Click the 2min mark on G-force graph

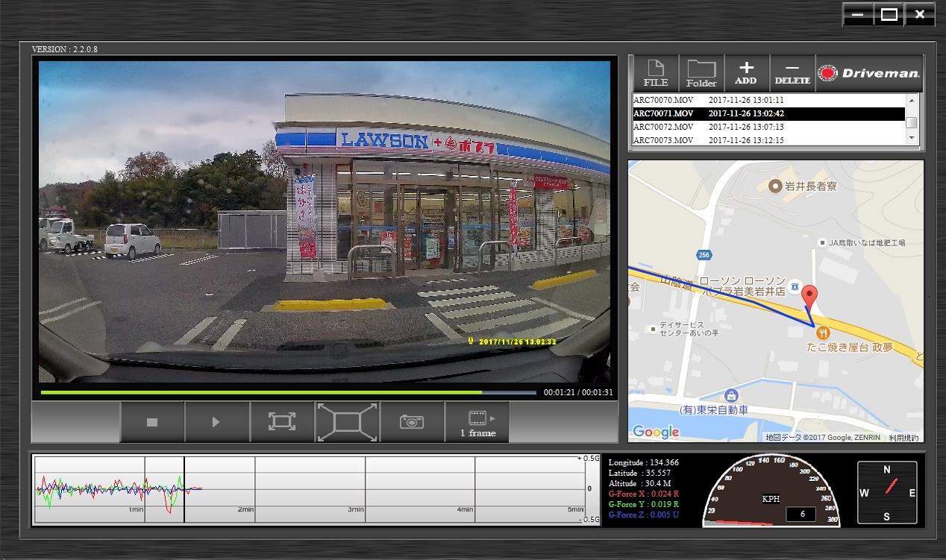click(245, 510)
